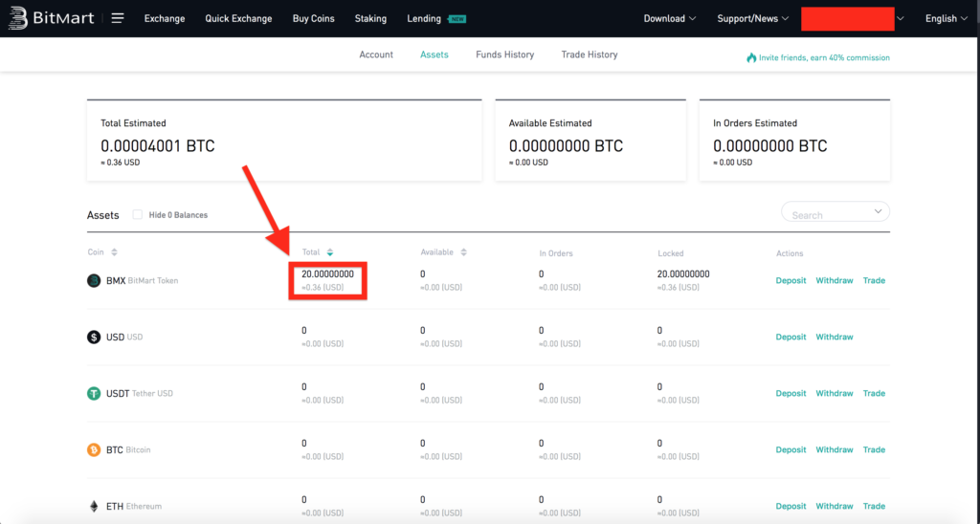Select the Assets tab

pyautogui.click(x=434, y=55)
